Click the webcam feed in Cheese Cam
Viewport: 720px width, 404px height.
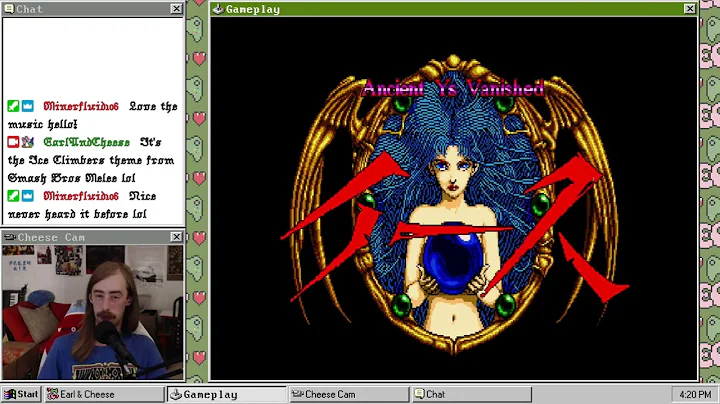point(93,312)
